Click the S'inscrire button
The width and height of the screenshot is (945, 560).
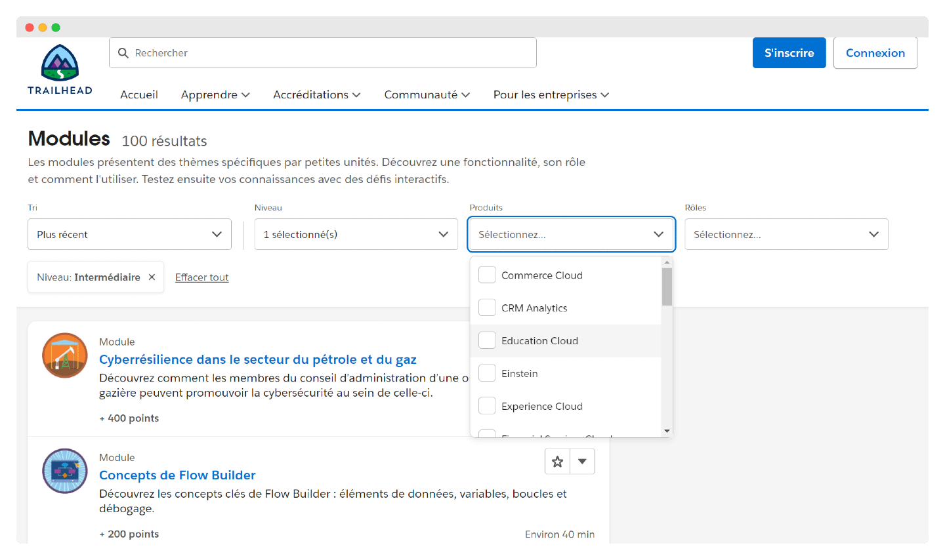(x=789, y=53)
